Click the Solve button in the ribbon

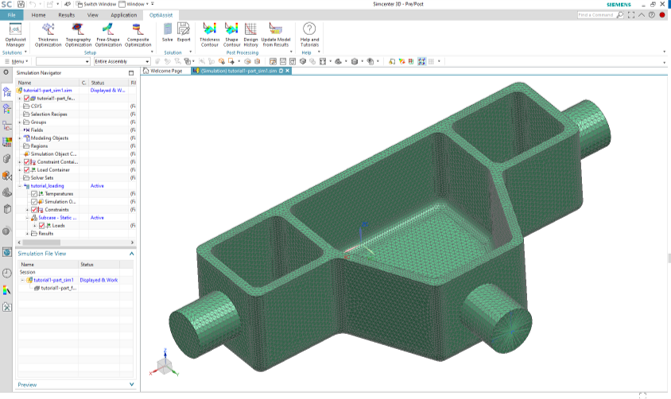[167, 33]
